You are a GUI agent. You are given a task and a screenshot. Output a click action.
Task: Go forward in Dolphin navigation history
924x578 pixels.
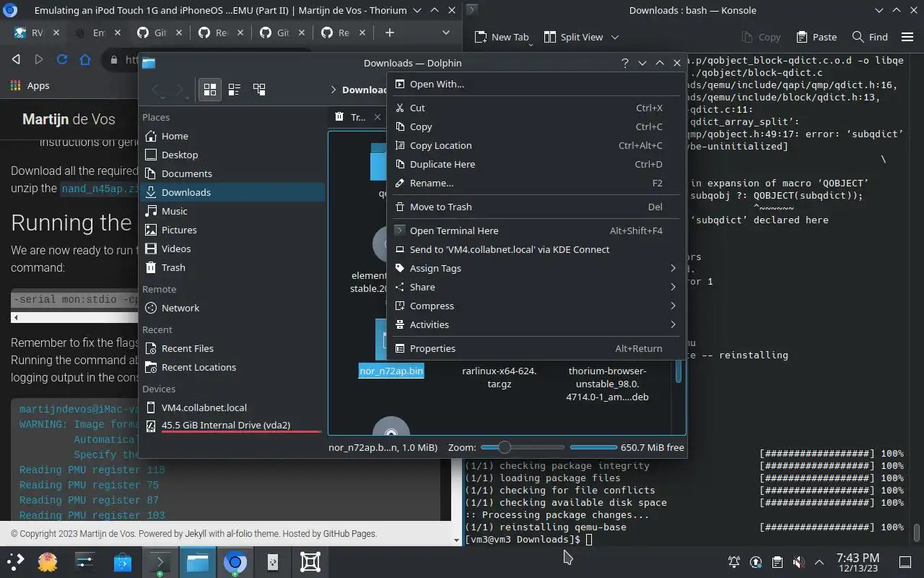click(x=181, y=90)
